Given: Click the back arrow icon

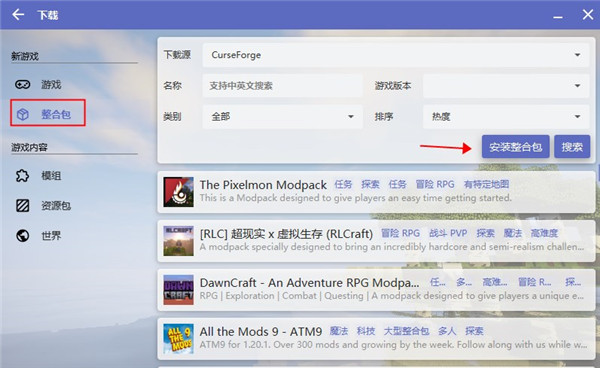Looking at the screenshot, I should (18, 15).
